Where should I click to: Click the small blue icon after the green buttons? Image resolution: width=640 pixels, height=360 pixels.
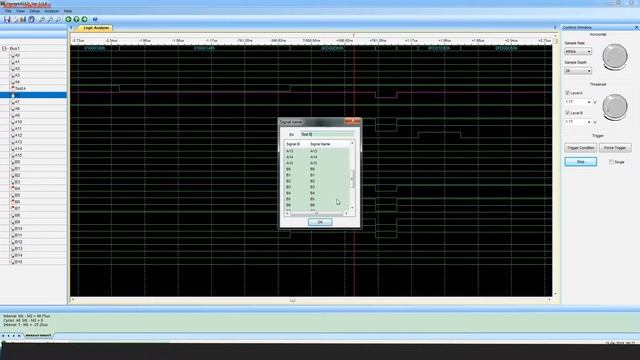coord(95,19)
